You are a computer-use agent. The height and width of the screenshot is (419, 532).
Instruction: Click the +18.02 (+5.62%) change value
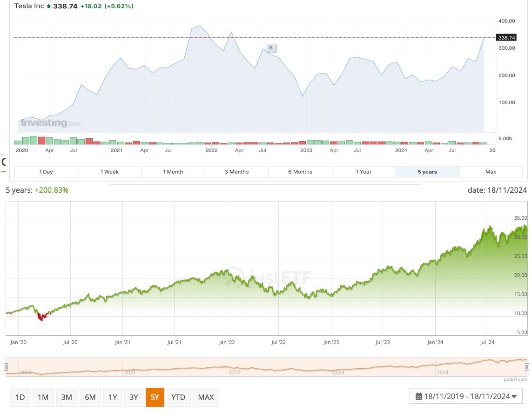click(107, 6)
